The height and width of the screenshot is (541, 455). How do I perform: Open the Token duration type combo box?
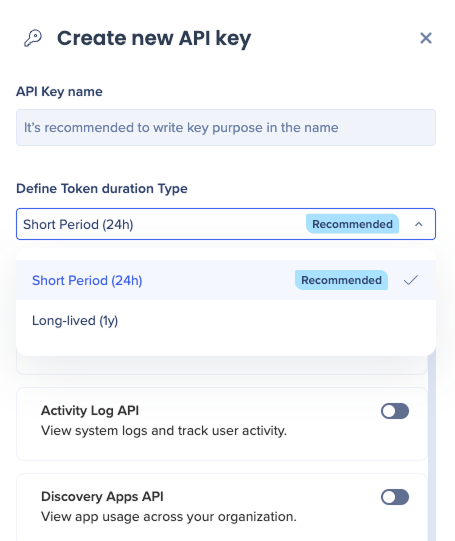pyautogui.click(x=226, y=224)
